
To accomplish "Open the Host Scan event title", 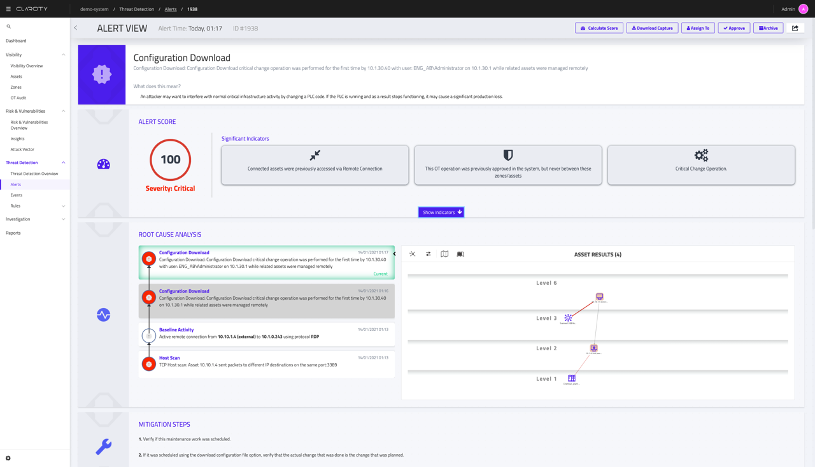I will coord(170,358).
